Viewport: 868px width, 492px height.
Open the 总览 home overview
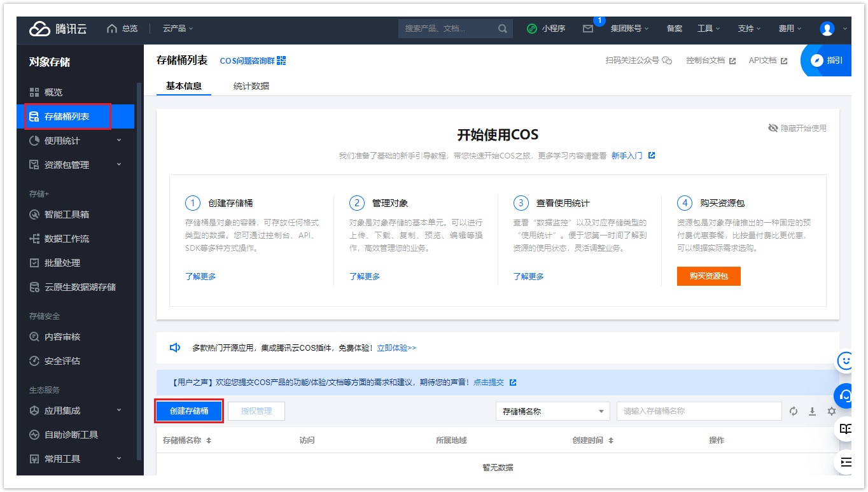pos(122,29)
